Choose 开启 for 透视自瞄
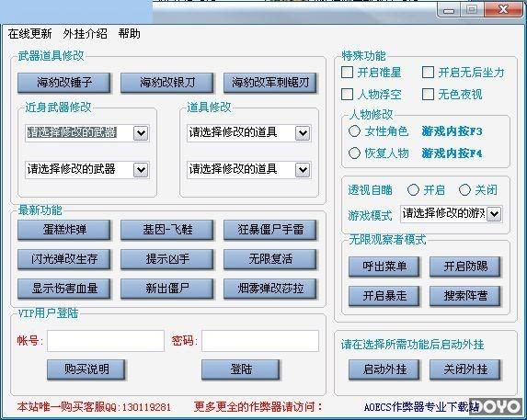 pyautogui.click(x=413, y=190)
